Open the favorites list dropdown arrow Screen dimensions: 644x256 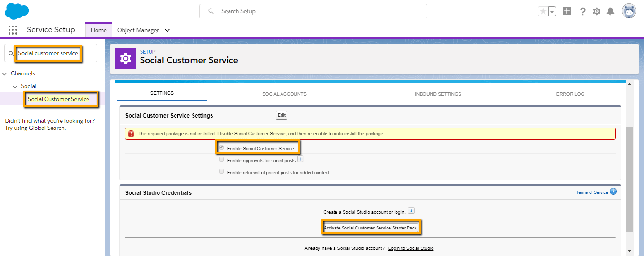click(552, 11)
